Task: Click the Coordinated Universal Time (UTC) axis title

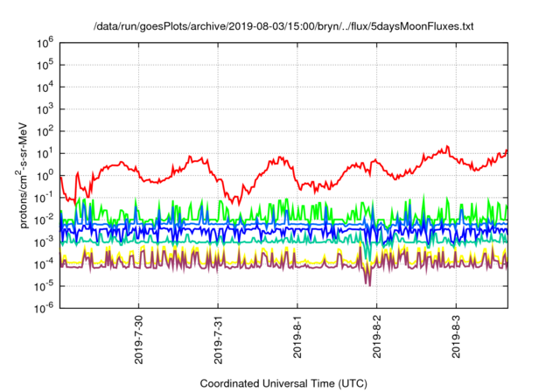Action: (x=283, y=384)
